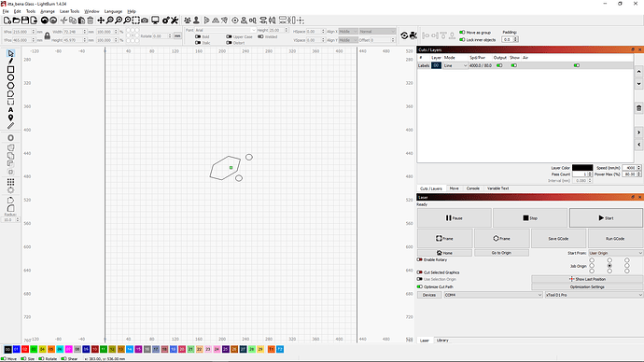Open the Laser Tools menu
This screenshot has width=644, height=362.
(x=69, y=11)
